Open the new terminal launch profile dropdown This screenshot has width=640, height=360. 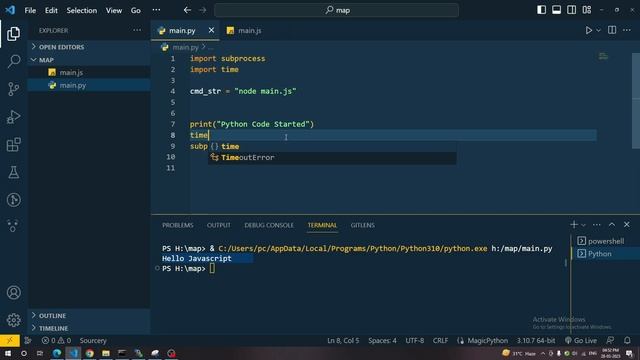583,225
